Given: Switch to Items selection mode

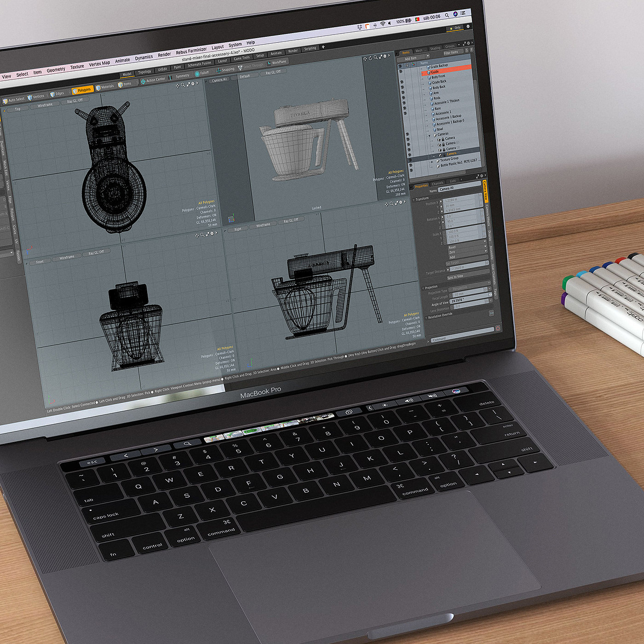Looking at the screenshot, I should (125, 84).
